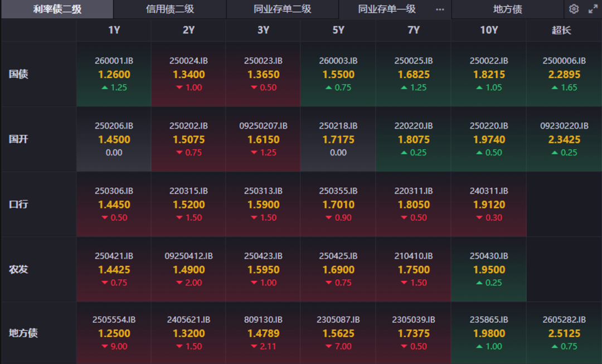Open bond 2305039.IB cell
Image resolution: width=602 pixels, height=364 pixels.
[x=414, y=333]
